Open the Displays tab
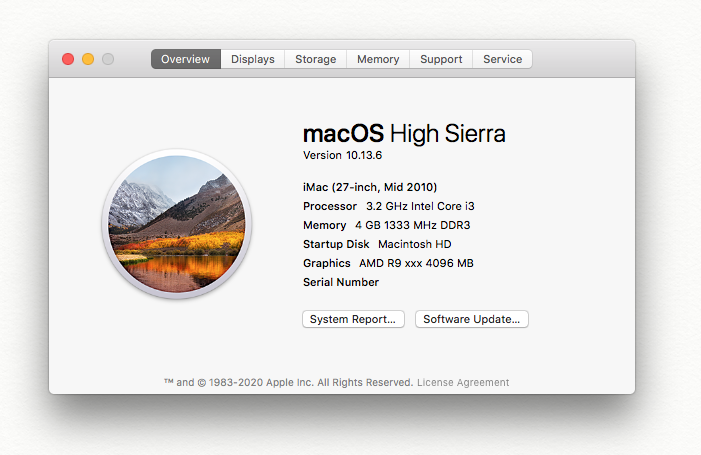 pyautogui.click(x=253, y=59)
